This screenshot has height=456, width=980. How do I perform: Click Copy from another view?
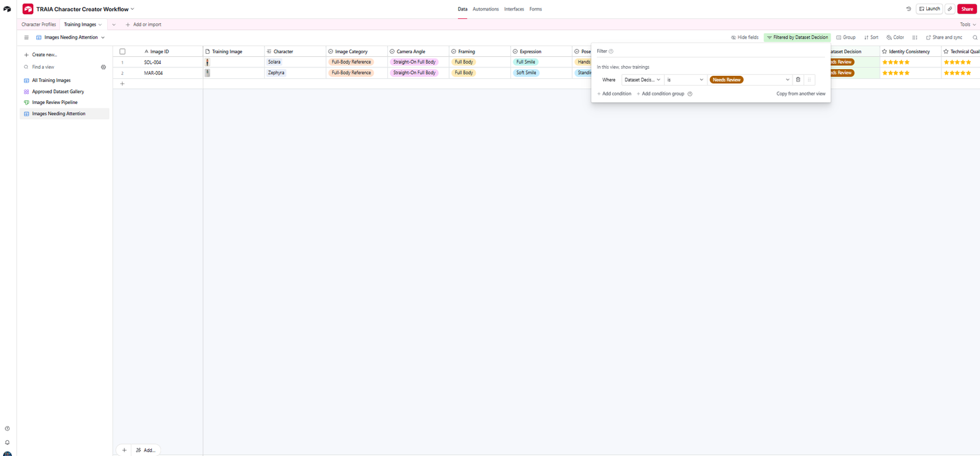(801, 94)
